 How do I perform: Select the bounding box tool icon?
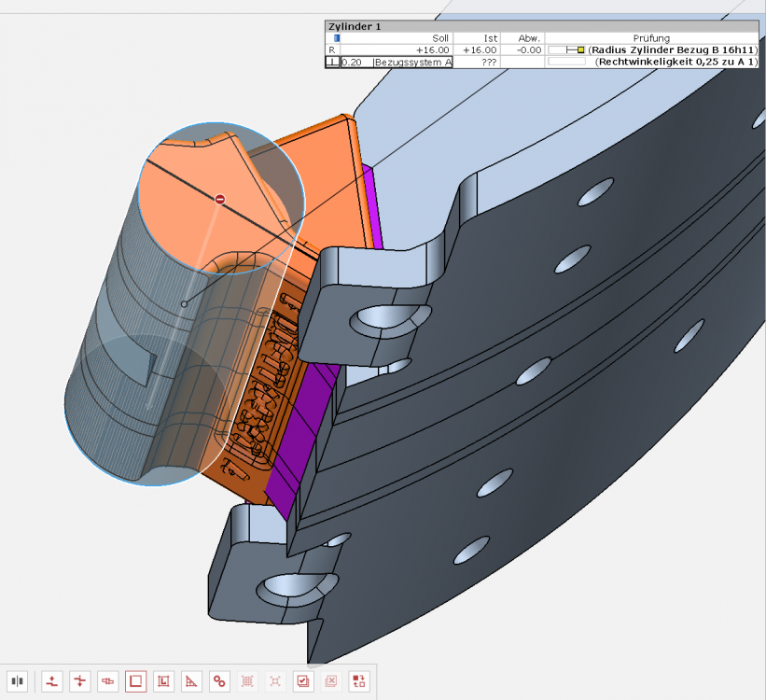tap(164, 681)
